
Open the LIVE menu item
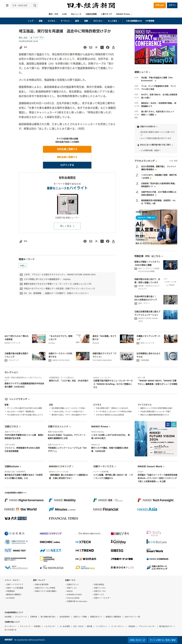pyautogui.click(x=64, y=14)
